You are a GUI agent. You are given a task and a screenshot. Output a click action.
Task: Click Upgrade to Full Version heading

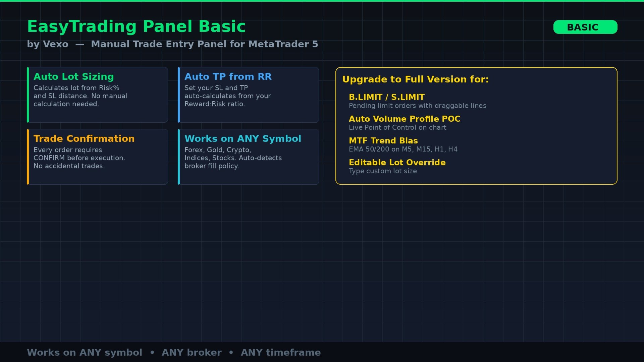click(x=415, y=79)
